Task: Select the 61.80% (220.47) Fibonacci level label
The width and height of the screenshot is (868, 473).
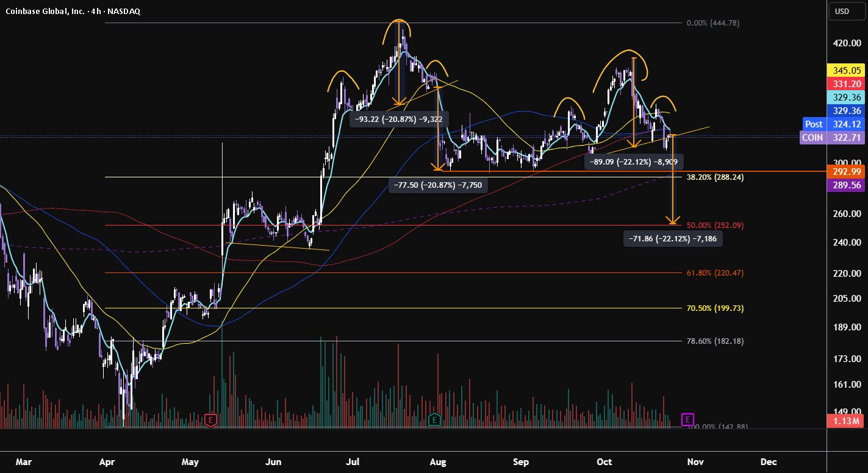Action: point(715,273)
